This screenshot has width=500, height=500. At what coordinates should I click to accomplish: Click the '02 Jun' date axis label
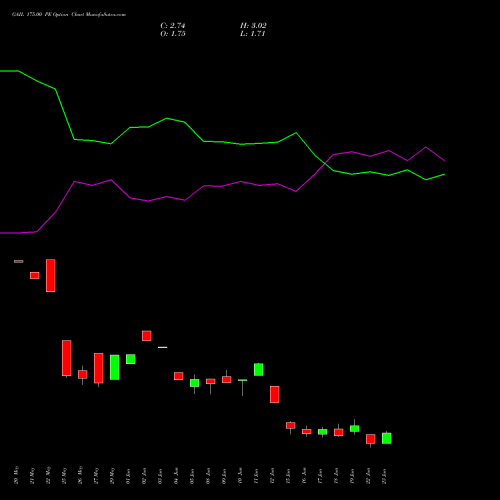(144, 476)
